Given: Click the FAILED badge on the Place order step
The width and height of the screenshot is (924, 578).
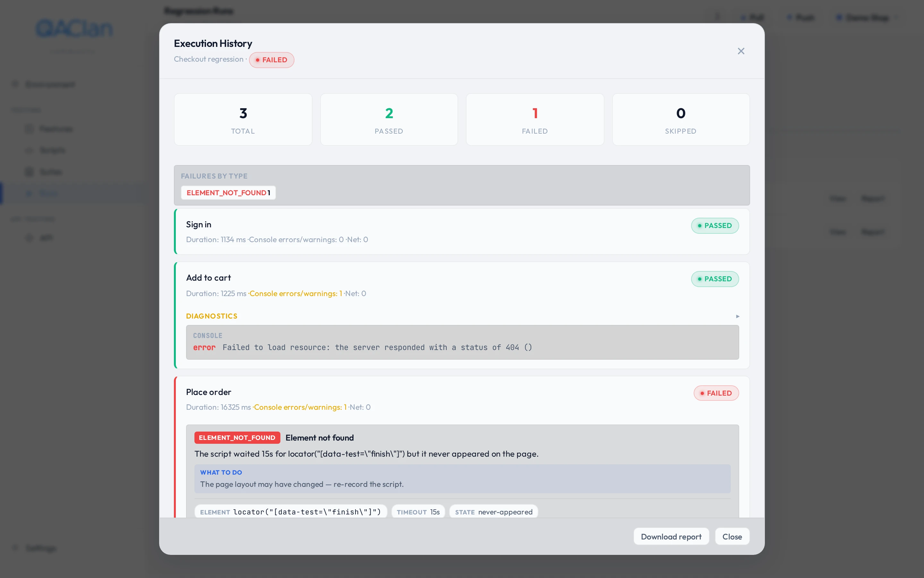Looking at the screenshot, I should click(716, 393).
